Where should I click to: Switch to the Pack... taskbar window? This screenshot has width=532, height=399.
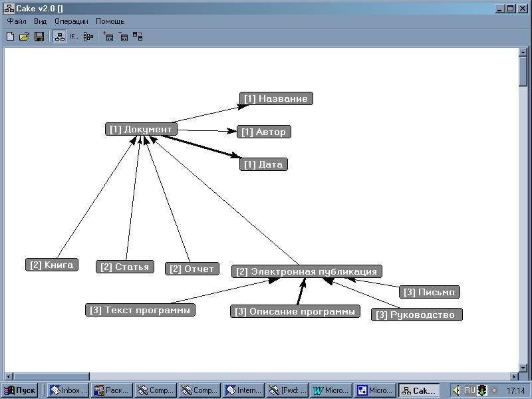coord(112,390)
